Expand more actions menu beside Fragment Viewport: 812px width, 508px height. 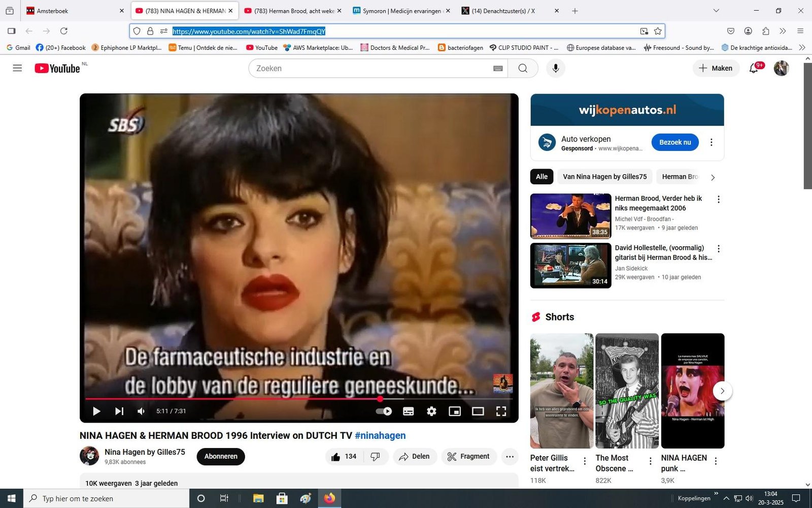pos(510,457)
